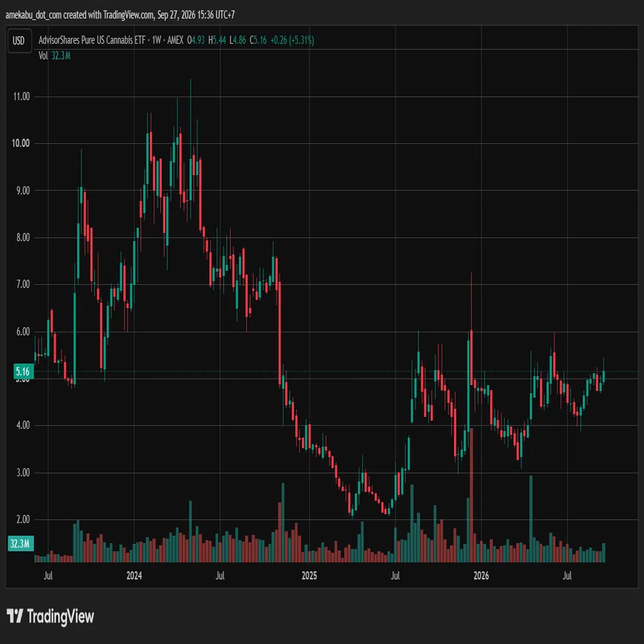Click the 5.16 current price label
Image resolution: width=644 pixels, height=644 pixels.
click(22, 372)
